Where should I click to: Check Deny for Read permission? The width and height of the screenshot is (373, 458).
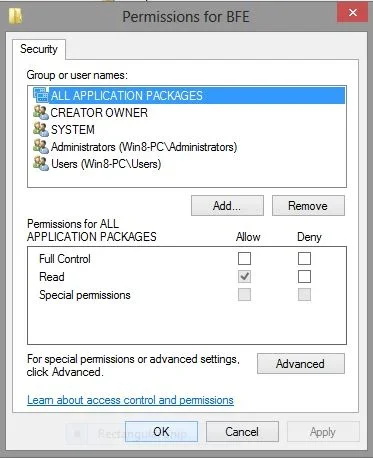pos(304,276)
